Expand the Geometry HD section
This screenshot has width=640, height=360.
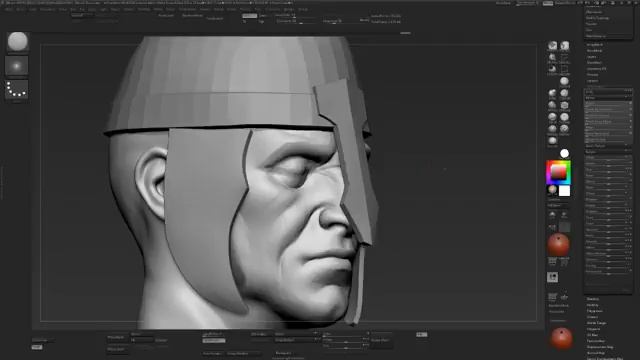(596, 69)
